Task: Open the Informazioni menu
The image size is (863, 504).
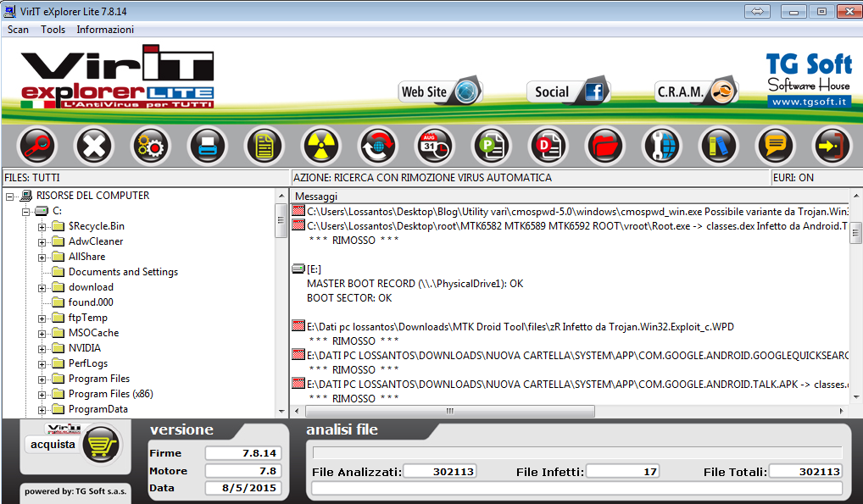Action: point(105,30)
